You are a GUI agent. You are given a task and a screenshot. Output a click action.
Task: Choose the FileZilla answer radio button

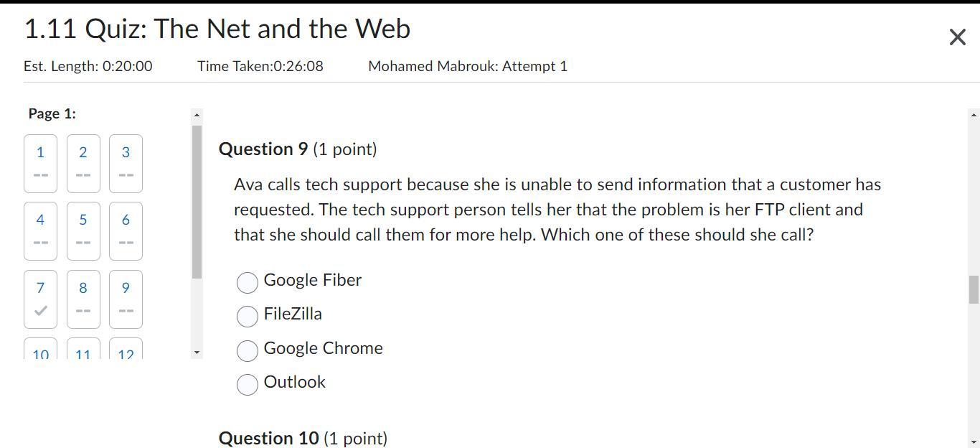click(x=248, y=316)
